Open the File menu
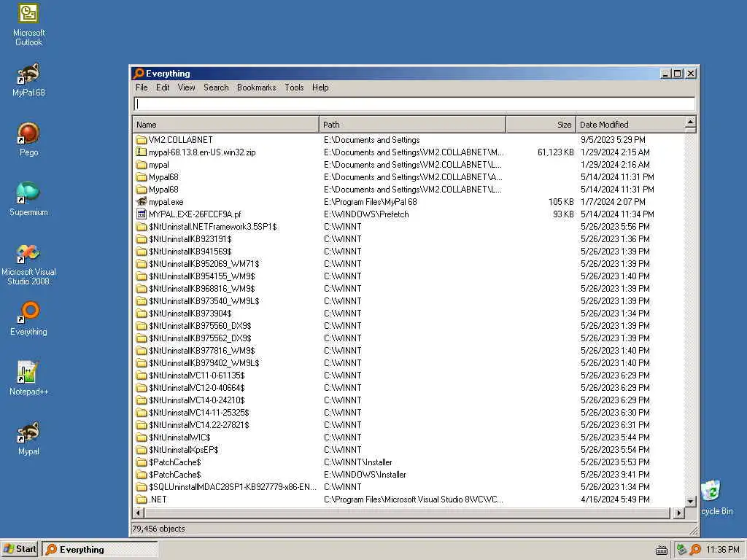Image resolution: width=747 pixels, height=560 pixels. pos(142,87)
